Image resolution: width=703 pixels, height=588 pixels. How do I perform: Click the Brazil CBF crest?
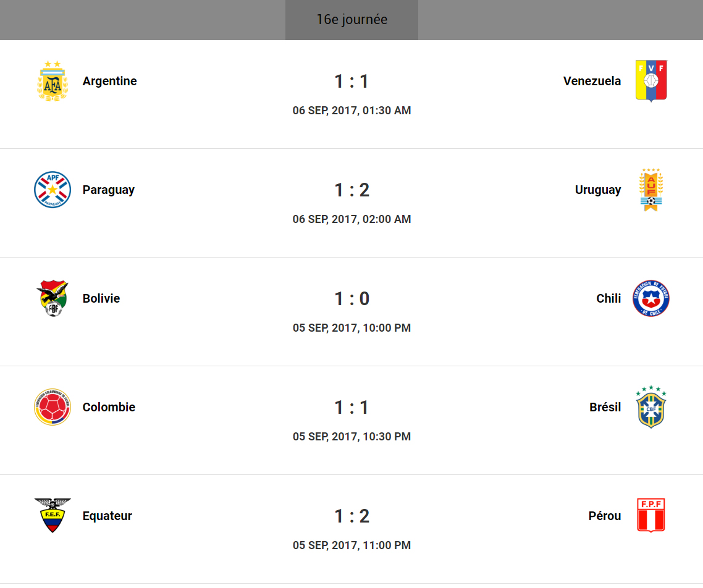coord(651,407)
